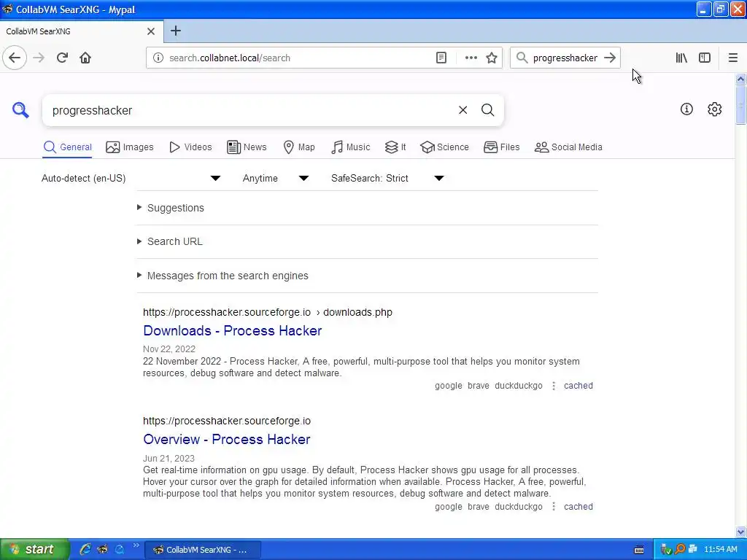
Task: Switch to the Science tab
Action: click(x=444, y=147)
